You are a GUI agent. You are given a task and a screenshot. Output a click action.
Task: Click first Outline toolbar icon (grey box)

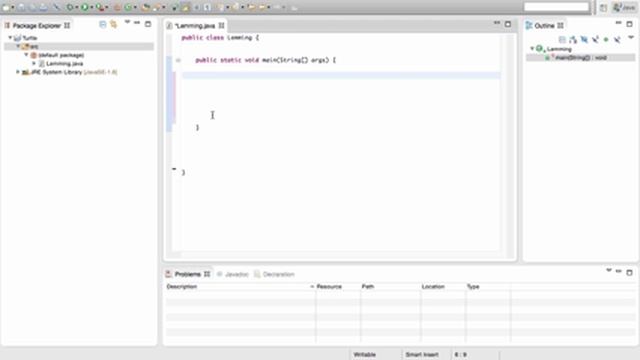click(562, 39)
